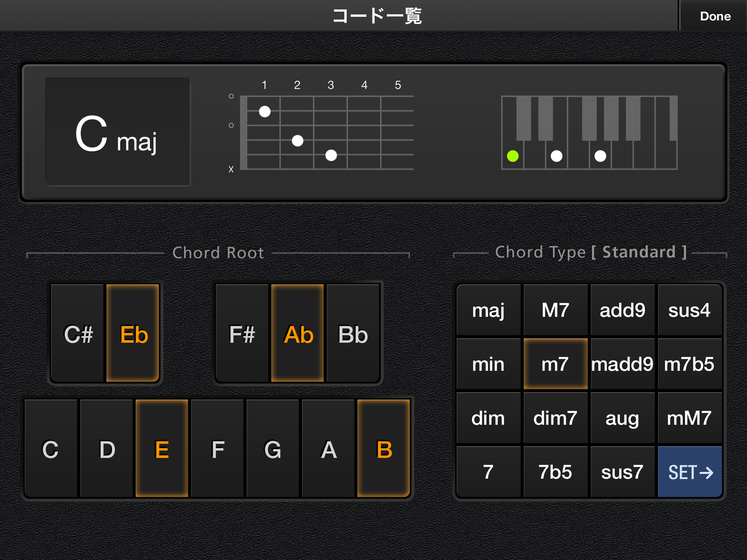This screenshot has height=560, width=747.
Task: Tap the piano keyboard chord diagram
Action: tap(589, 133)
